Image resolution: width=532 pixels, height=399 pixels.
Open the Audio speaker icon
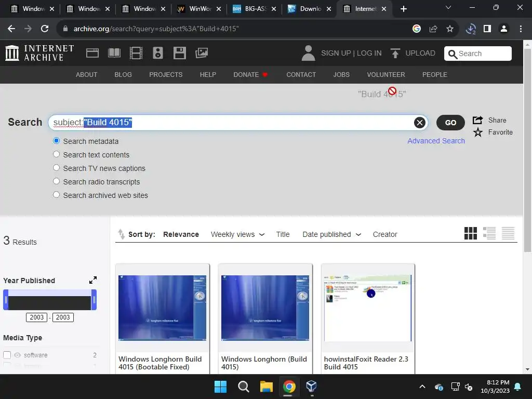coord(158,53)
